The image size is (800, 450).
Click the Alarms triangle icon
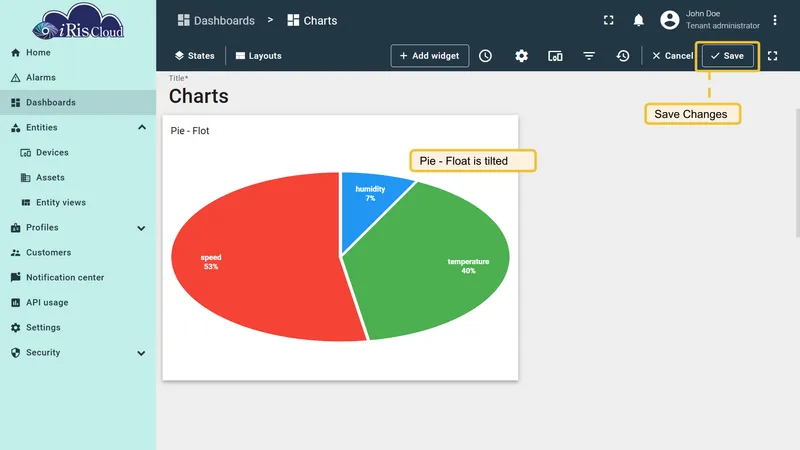tap(15, 78)
